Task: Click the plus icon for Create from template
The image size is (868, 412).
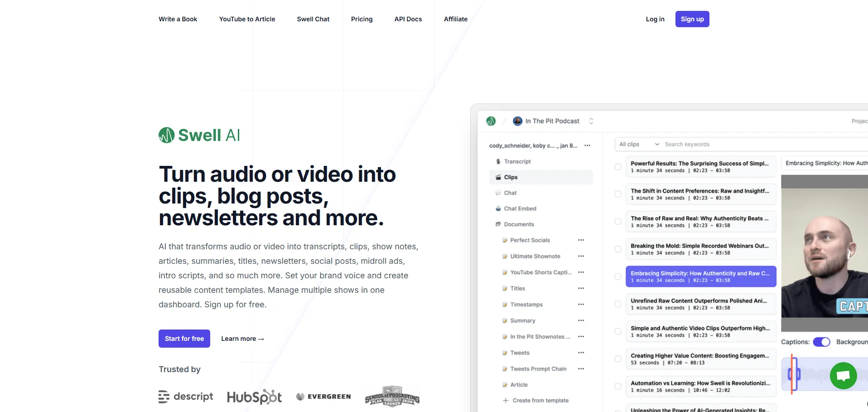Action: tap(506, 401)
